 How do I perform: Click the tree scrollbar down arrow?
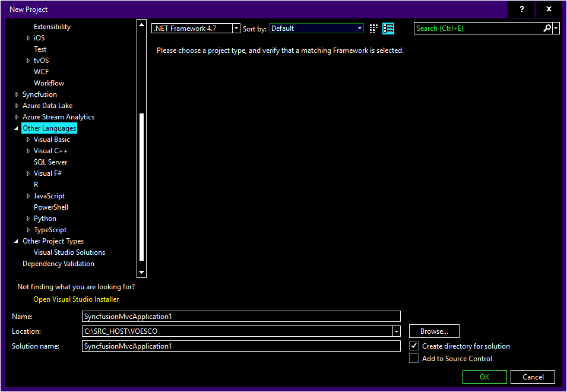point(141,272)
